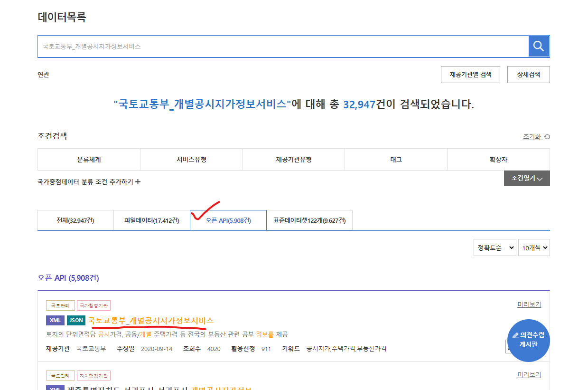Viewport: 588px width, 390px height.
Task: Click 미리보기 for the second result
Action: [529, 375]
